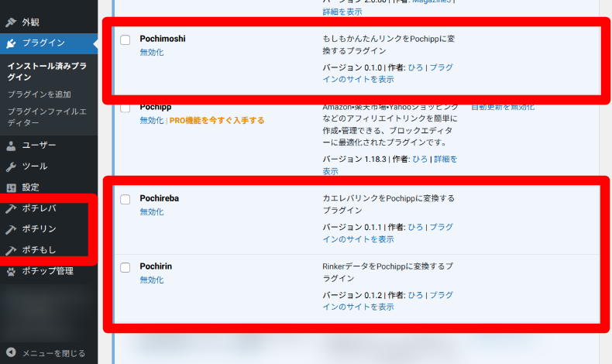
Task: Click the ポチリン hammer icon in the sidebar
Action: click(11, 229)
